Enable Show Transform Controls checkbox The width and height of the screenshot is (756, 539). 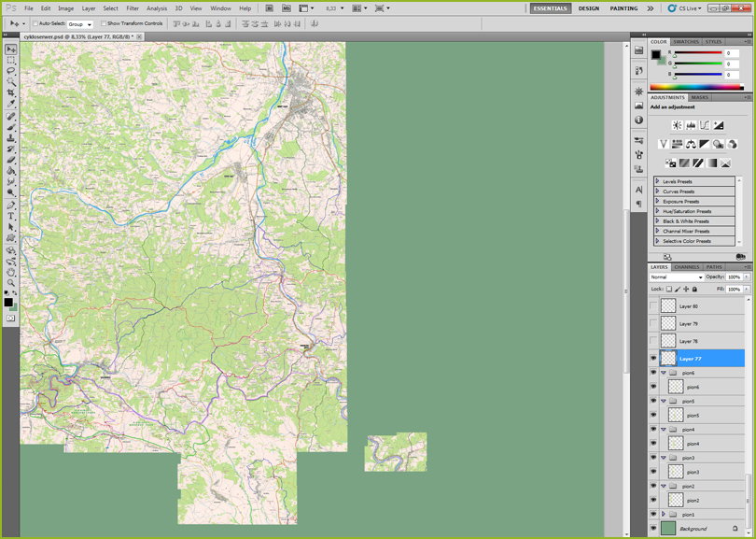104,23
